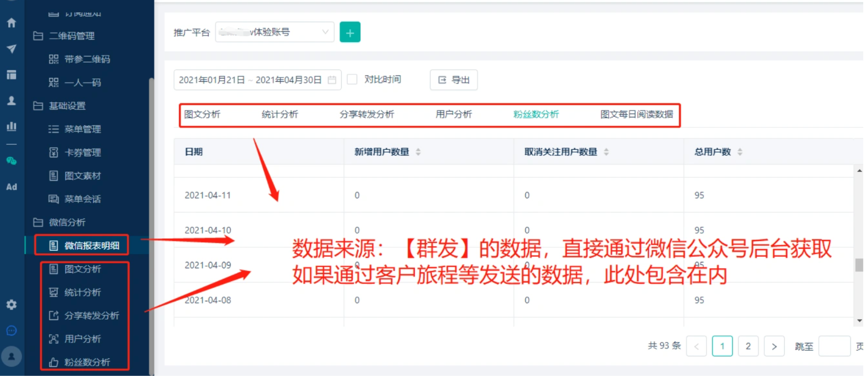Tick the 对比时间 checkbox
This screenshot has width=868, height=376.
(352, 80)
